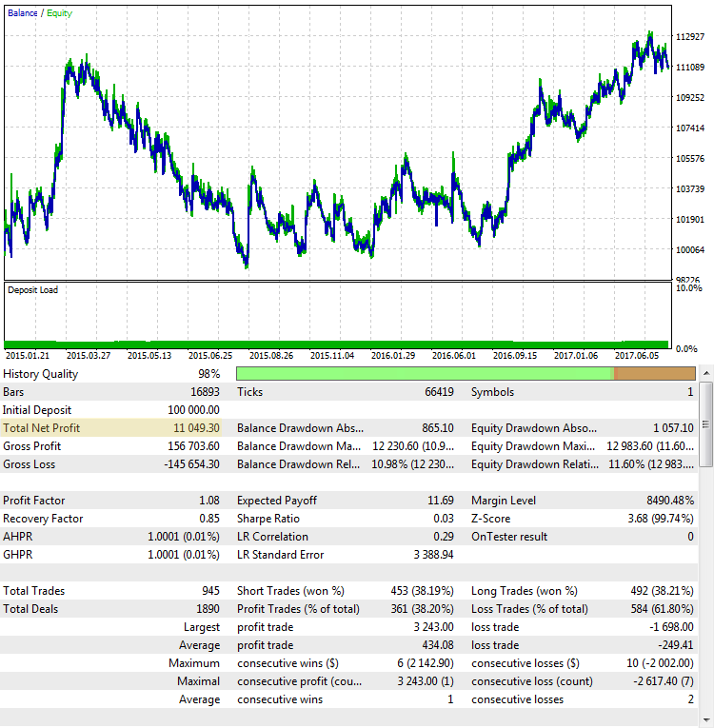Click the Deposit Load chart label

point(32,290)
